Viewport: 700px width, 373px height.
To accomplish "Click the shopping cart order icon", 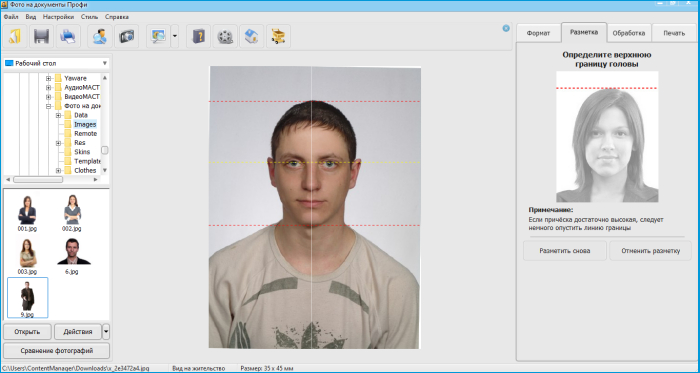I will coord(278,37).
